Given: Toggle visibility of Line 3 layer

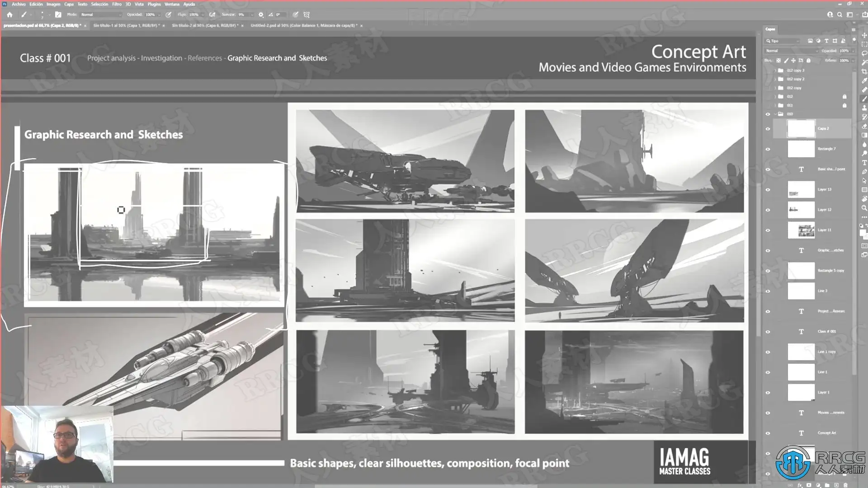Looking at the screenshot, I should [x=768, y=291].
